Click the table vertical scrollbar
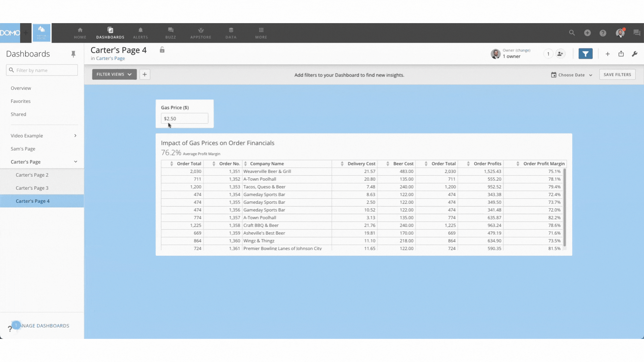The image size is (644, 362). pyautogui.click(x=565, y=207)
